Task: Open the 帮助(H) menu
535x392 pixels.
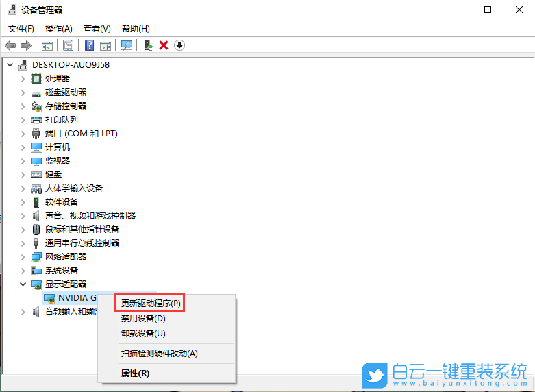Action: pos(136,29)
